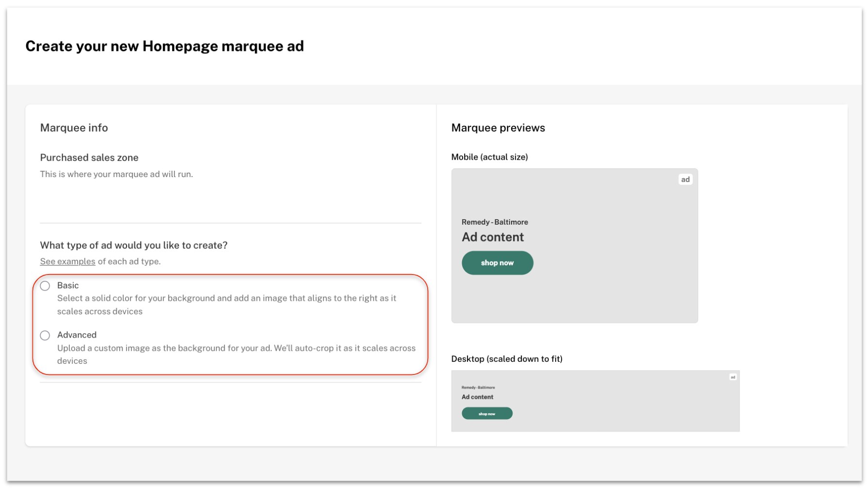The height and width of the screenshot is (488, 868).
Task: Click the ad badge in desktop preview
Action: (x=732, y=377)
